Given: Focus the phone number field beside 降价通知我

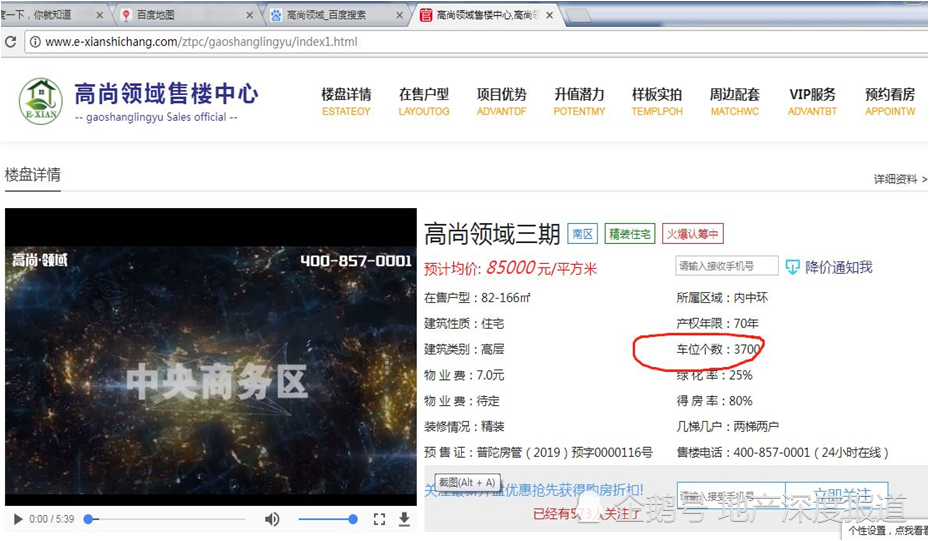Looking at the screenshot, I should [x=726, y=266].
